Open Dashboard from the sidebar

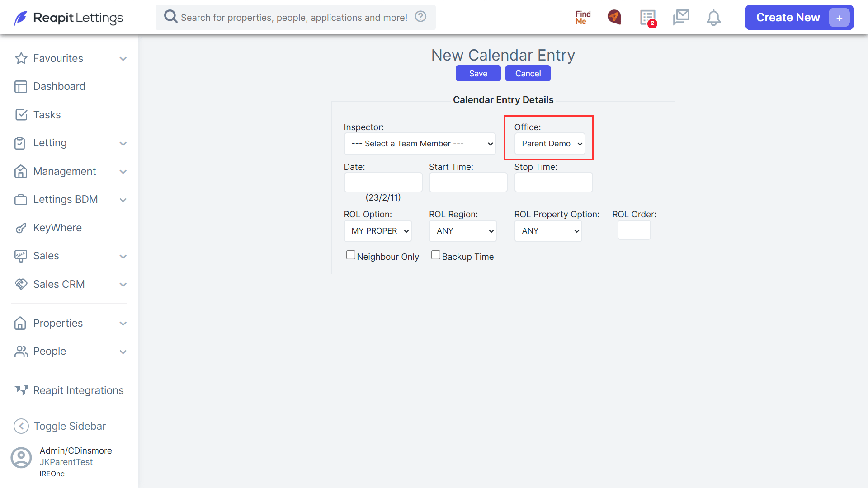tap(59, 86)
